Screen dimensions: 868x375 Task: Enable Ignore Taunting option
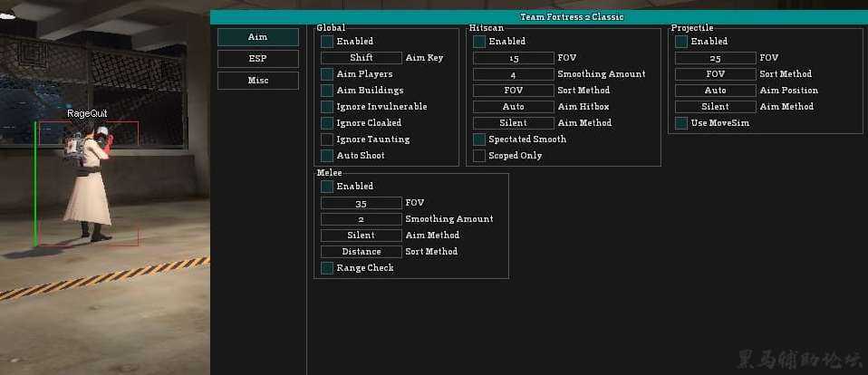(327, 139)
